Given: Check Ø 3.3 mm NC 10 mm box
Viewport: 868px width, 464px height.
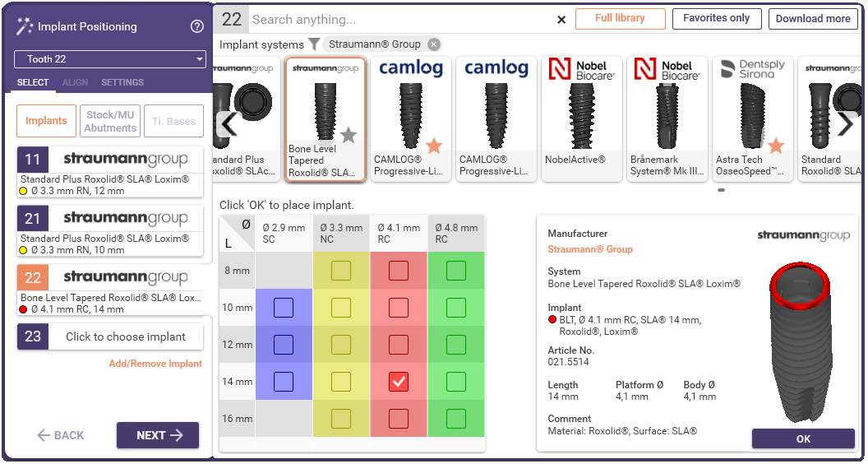Looking at the screenshot, I should [x=341, y=308].
